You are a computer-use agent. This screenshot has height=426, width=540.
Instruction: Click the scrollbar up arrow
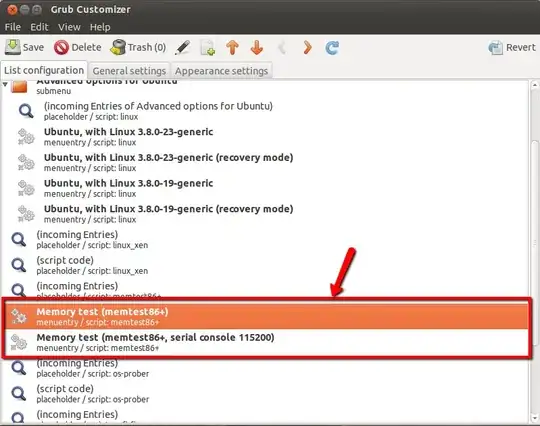tap(534, 85)
